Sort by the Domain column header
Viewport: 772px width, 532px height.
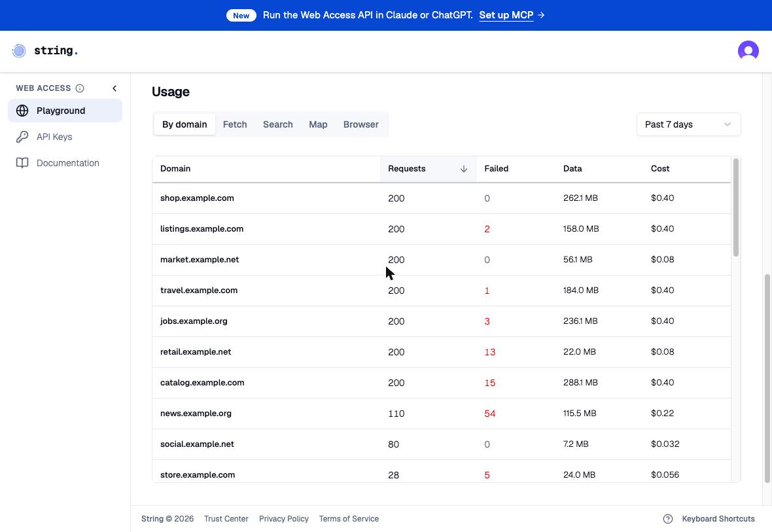(x=175, y=168)
